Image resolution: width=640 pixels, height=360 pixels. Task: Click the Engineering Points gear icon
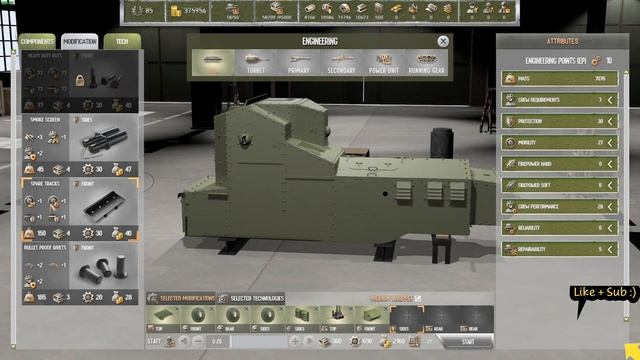point(596,61)
